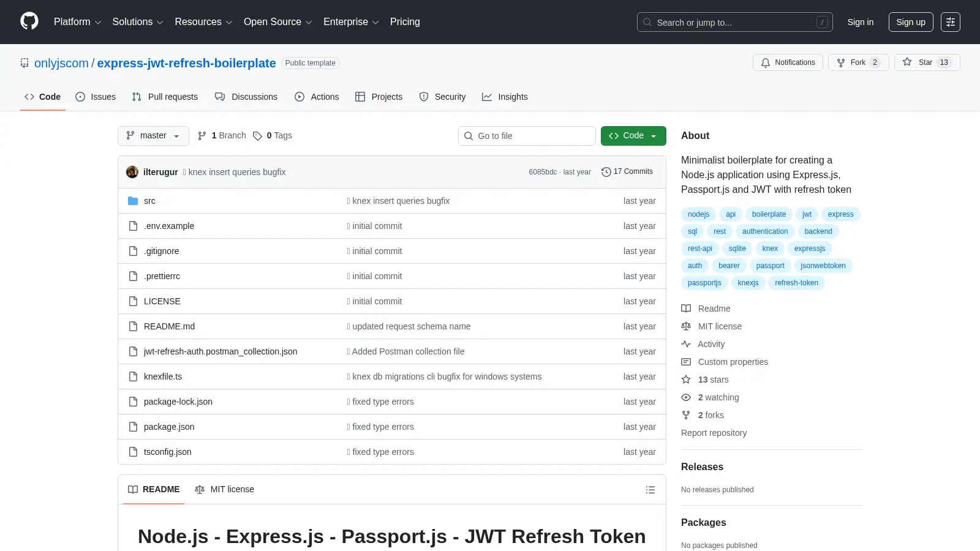
Task: Click the fork icon beside 2 forks
Action: tap(686, 415)
